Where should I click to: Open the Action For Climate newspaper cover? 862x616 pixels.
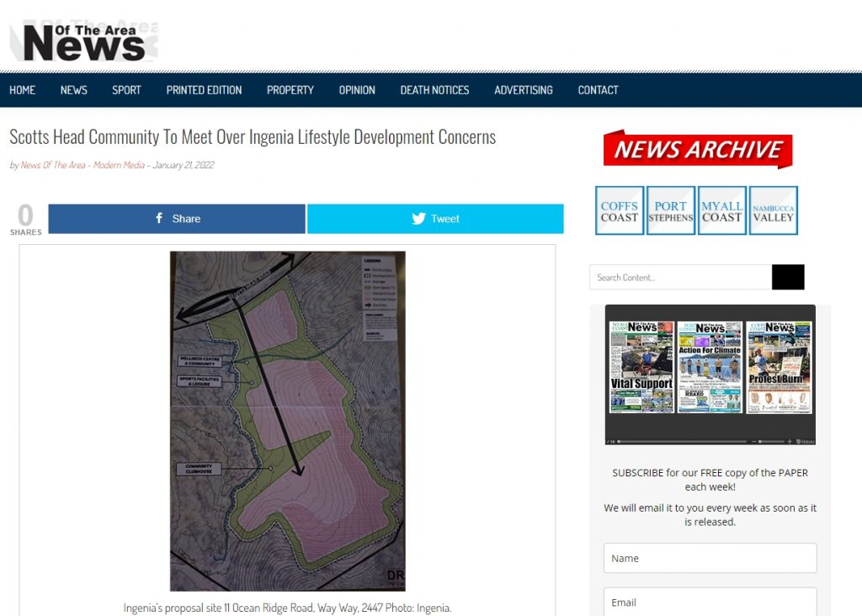coord(710,367)
